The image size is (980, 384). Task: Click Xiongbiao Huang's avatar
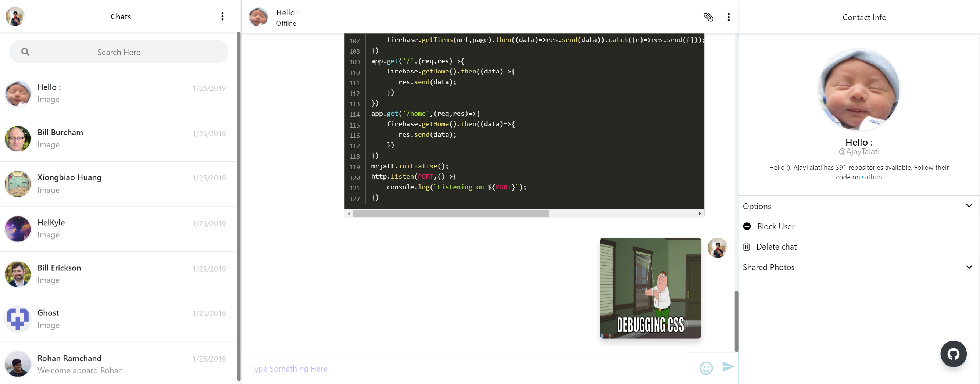18,184
